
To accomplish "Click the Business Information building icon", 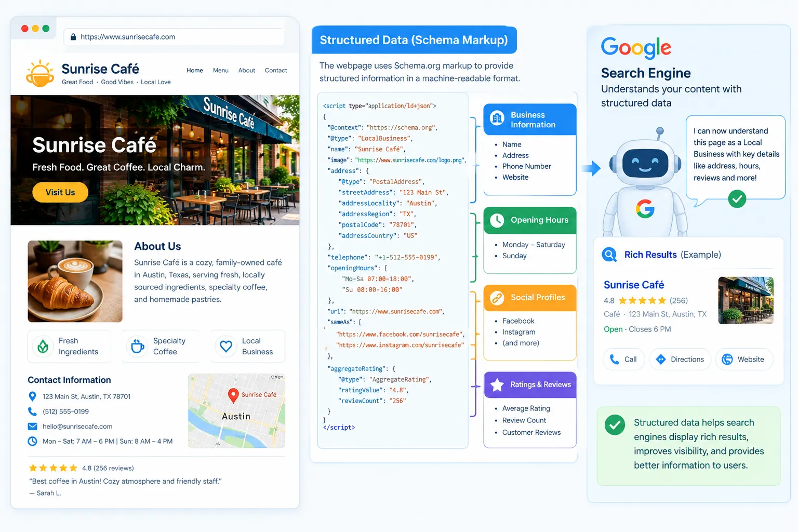I will [x=497, y=119].
